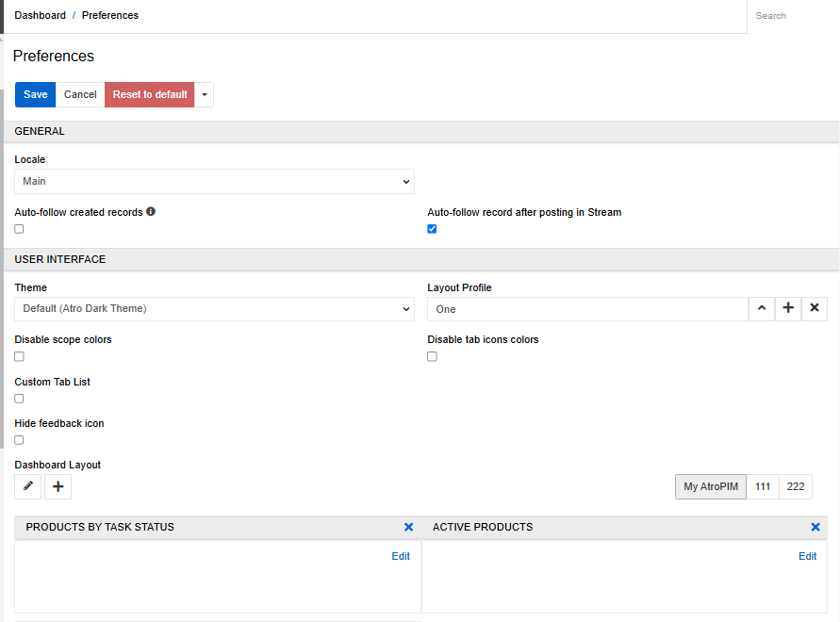
Task: Open the Locale dropdown
Action: 214,182
